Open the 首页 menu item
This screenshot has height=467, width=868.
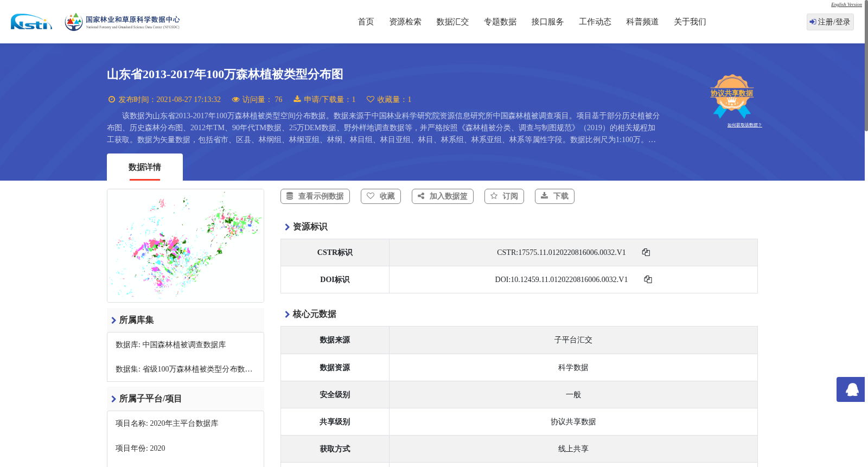click(x=366, y=22)
